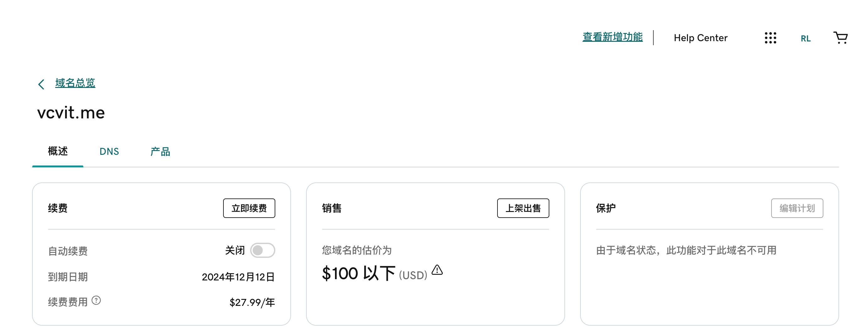This screenshot has height=336, width=868.
Task: Open the RL account avatar menu
Action: click(805, 38)
